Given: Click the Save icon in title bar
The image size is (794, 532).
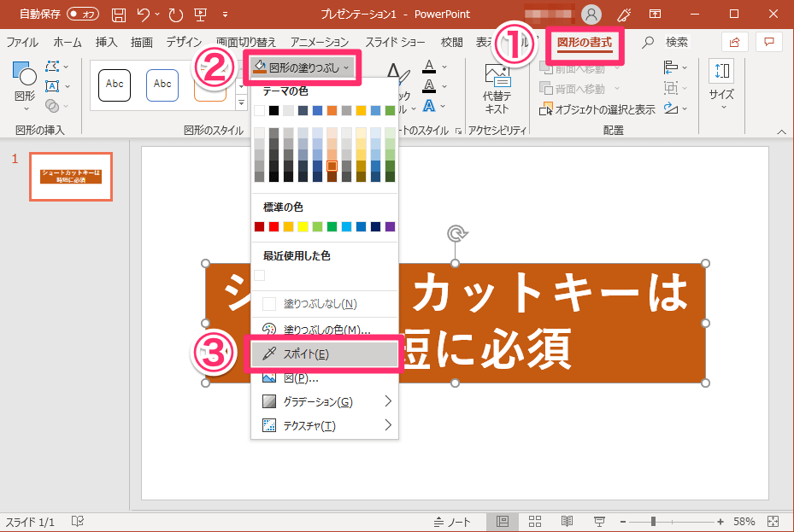Looking at the screenshot, I should 119,15.
